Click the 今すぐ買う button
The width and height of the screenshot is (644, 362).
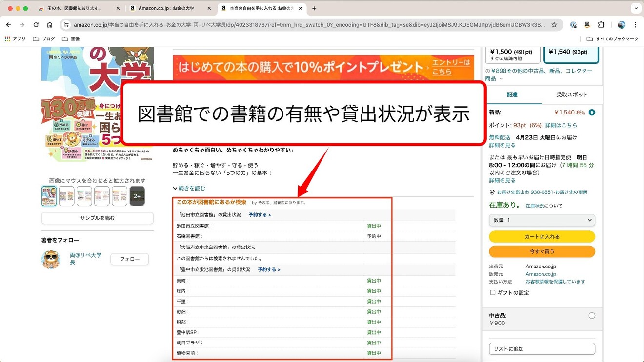(x=542, y=251)
